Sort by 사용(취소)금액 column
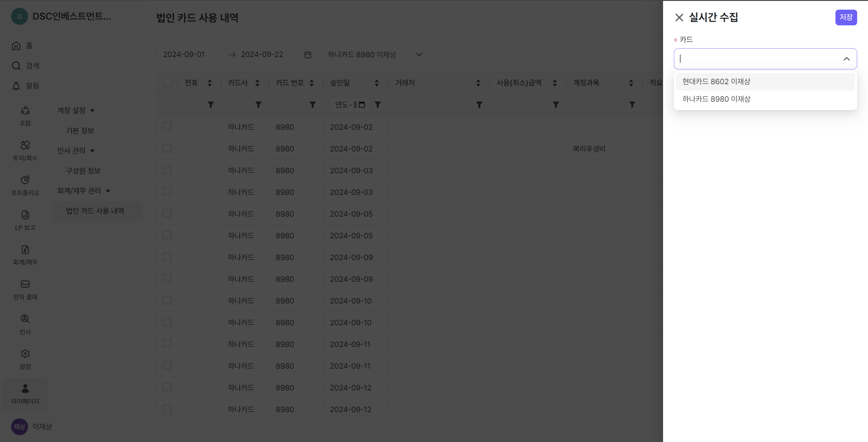The image size is (868, 442). click(x=554, y=83)
